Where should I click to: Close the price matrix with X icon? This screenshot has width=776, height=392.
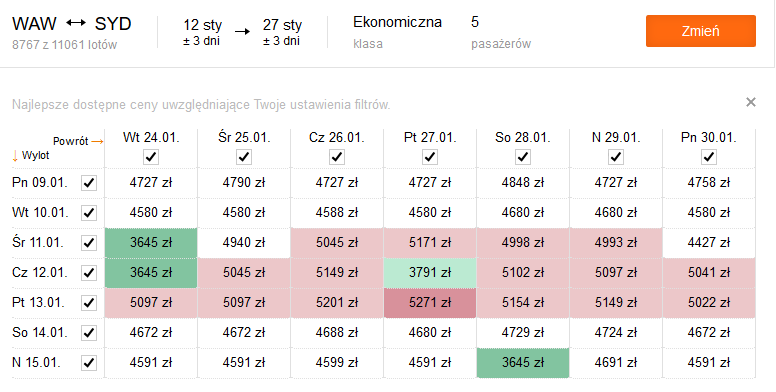(750, 102)
